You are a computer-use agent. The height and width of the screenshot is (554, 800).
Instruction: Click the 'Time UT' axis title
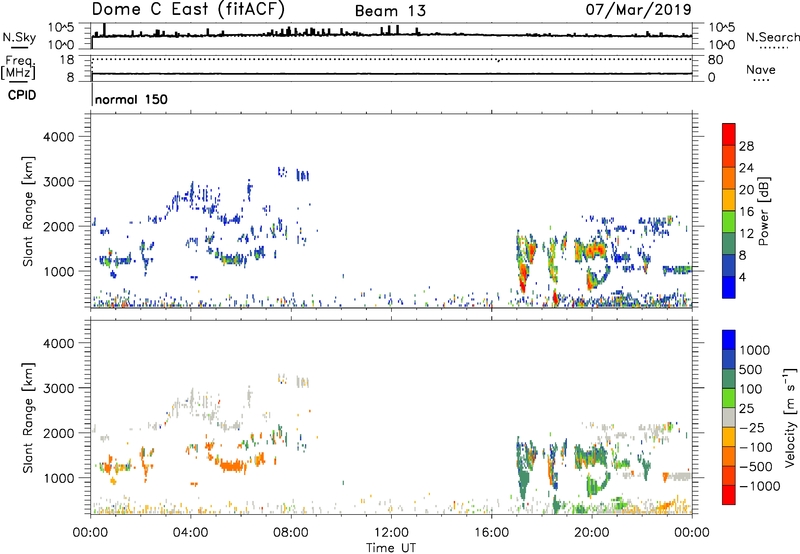pos(391,548)
